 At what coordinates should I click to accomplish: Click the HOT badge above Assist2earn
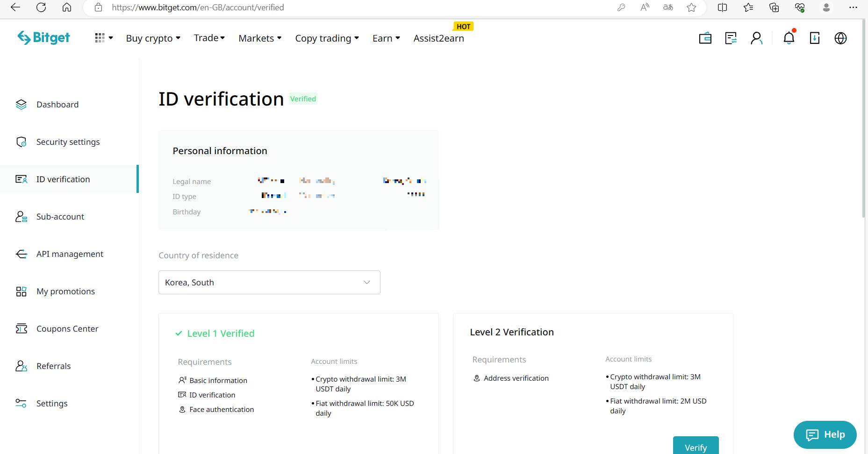pyautogui.click(x=463, y=27)
